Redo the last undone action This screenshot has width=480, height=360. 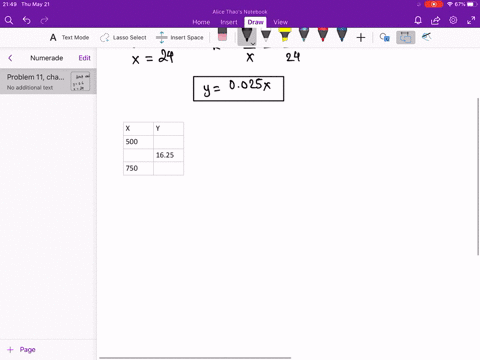[44, 20]
